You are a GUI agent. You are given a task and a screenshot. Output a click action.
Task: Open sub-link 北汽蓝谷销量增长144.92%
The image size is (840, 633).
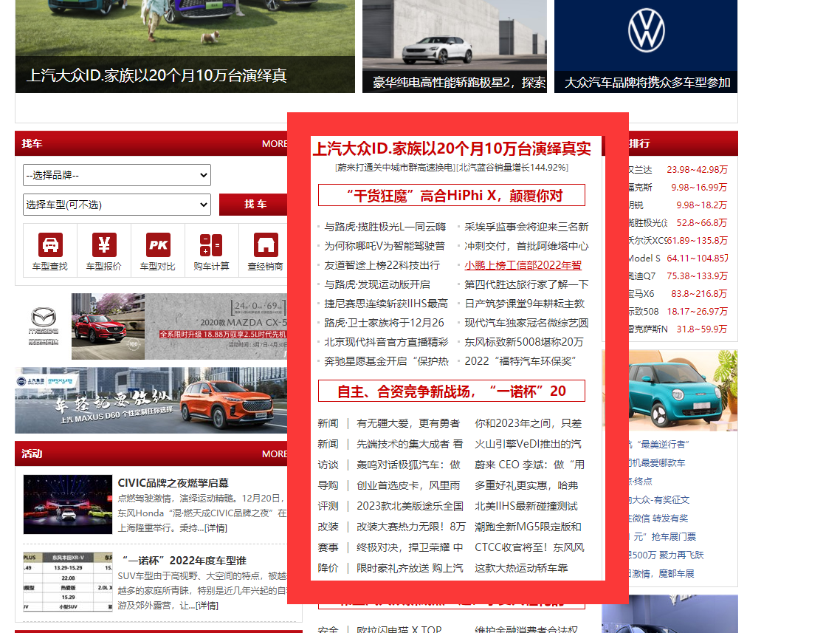pyautogui.click(x=513, y=168)
